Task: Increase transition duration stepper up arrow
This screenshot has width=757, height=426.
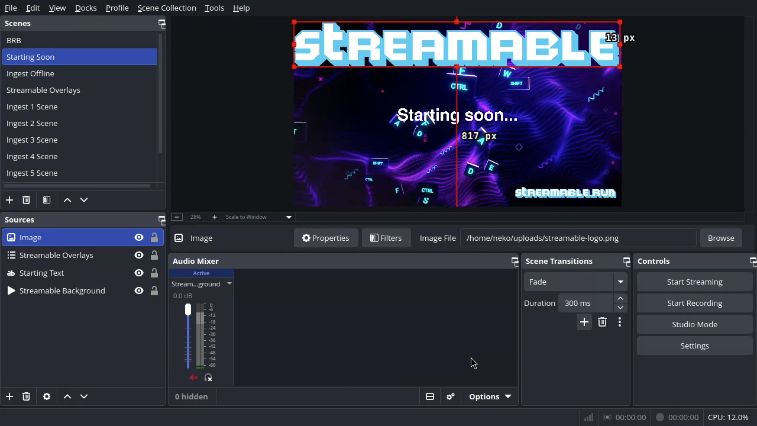Action: point(620,299)
